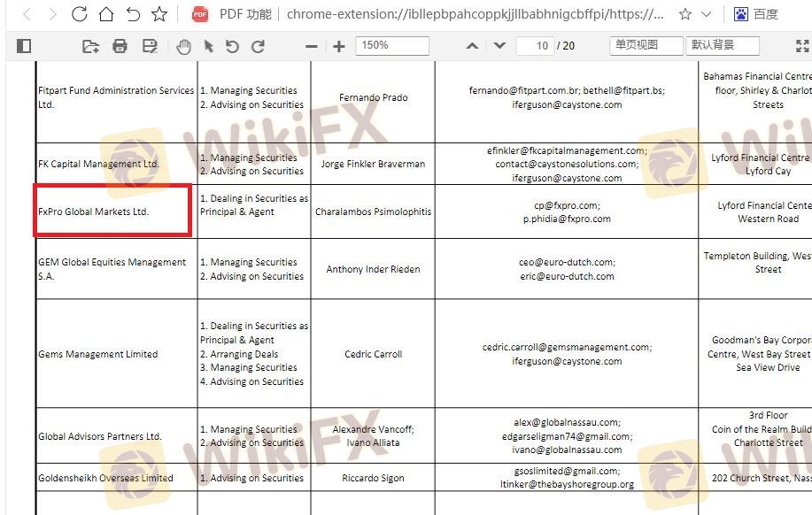Click the favorite star at the right of the address bar

(x=685, y=14)
